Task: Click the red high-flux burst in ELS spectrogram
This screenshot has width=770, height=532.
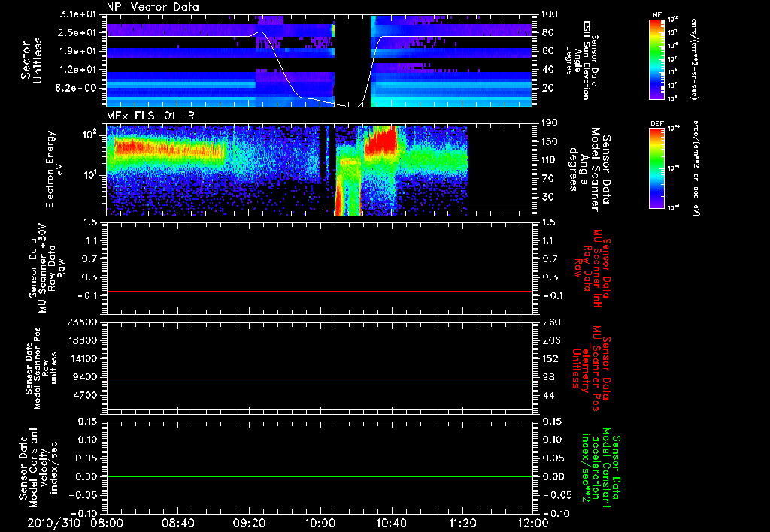Action: (380, 140)
